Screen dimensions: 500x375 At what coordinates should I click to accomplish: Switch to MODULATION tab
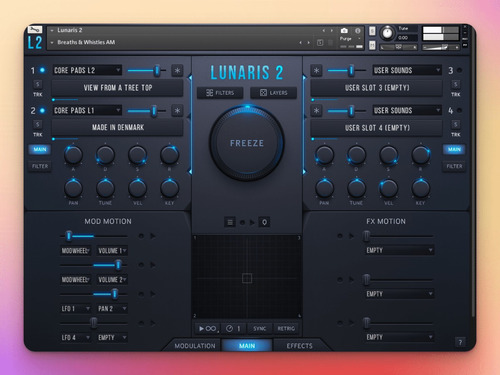click(195, 346)
